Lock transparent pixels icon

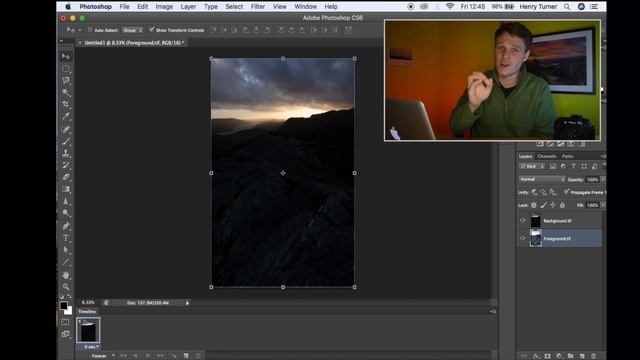pyautogui.click(x=533, y=205)
